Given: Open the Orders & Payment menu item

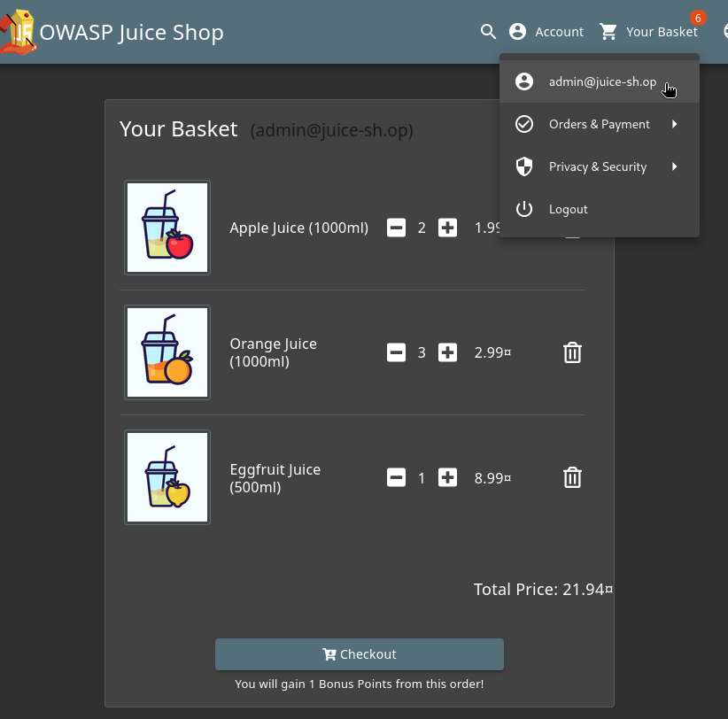Looking at the screenshot, I should [600, 124].
